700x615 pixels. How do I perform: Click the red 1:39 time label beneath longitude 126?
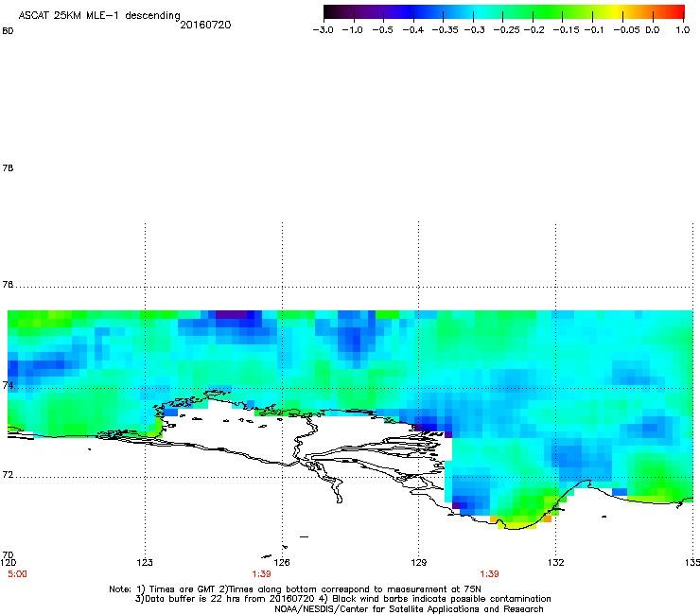point(261,574)
